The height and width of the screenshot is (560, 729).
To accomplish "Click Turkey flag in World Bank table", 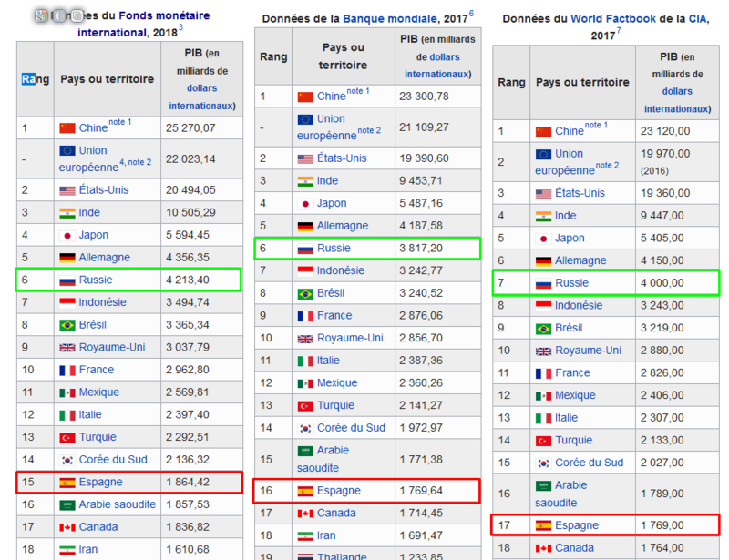I will pyautogui.click(x=305, y=406).
